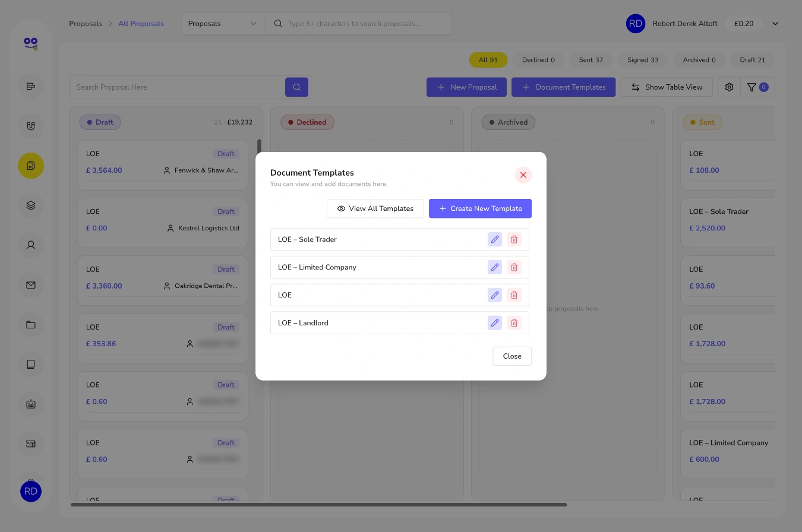This screenshot has height=532, width=802.
Task: Edit the LOE – Landlord template
Action: click(495, 323)
